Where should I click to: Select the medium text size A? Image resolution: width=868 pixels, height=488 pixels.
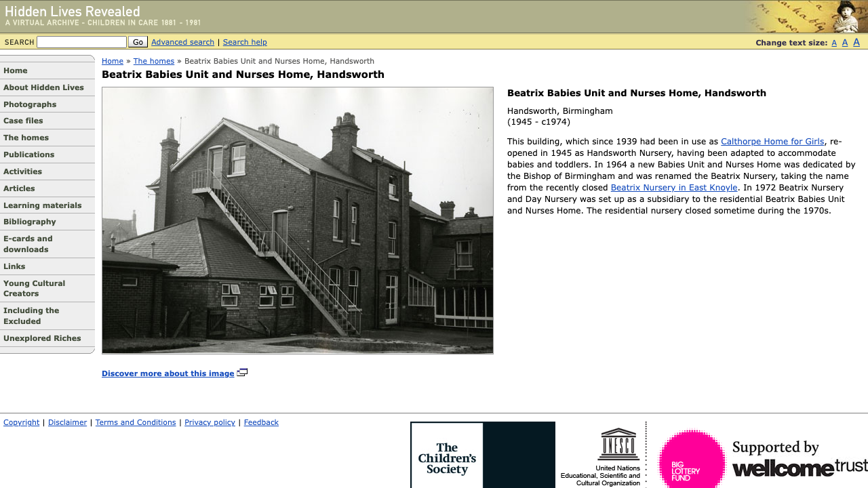845,42
